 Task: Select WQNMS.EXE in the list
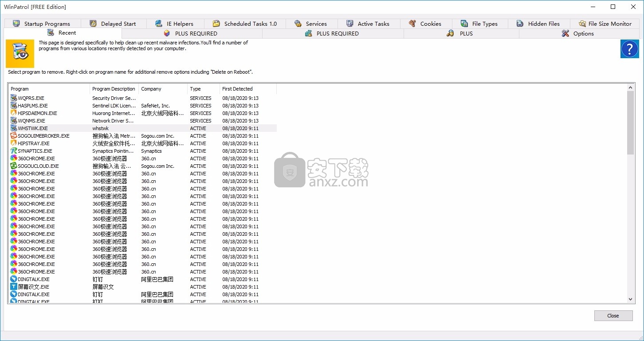(x=142, y=121)
